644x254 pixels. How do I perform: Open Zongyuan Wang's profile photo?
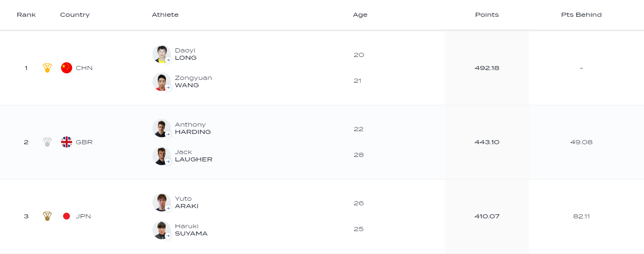[x=162, y=82]
